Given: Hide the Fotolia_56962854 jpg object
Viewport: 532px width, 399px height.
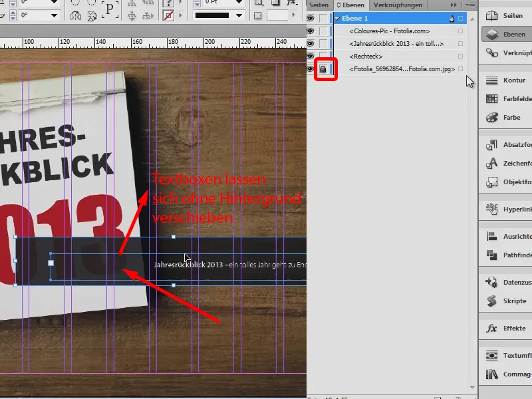Looking at the screenshot, I should pyautogui.click(x=310, y=69).
